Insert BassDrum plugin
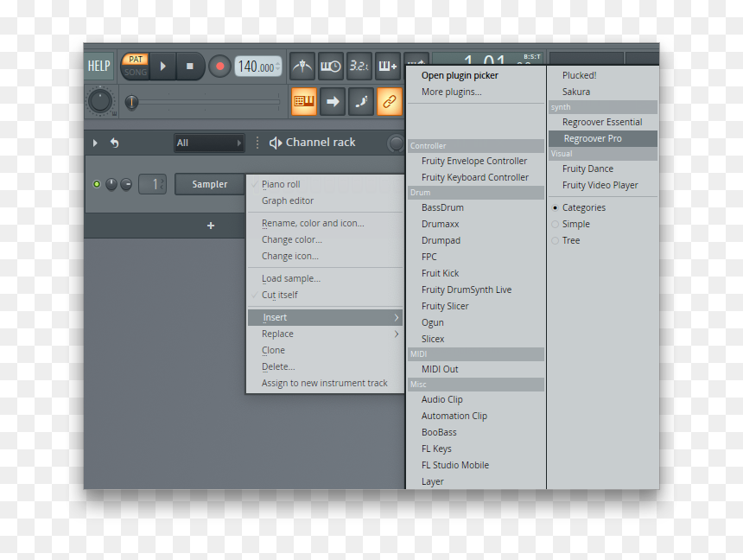This screenshot has width=743, height=560. (476, 207)
